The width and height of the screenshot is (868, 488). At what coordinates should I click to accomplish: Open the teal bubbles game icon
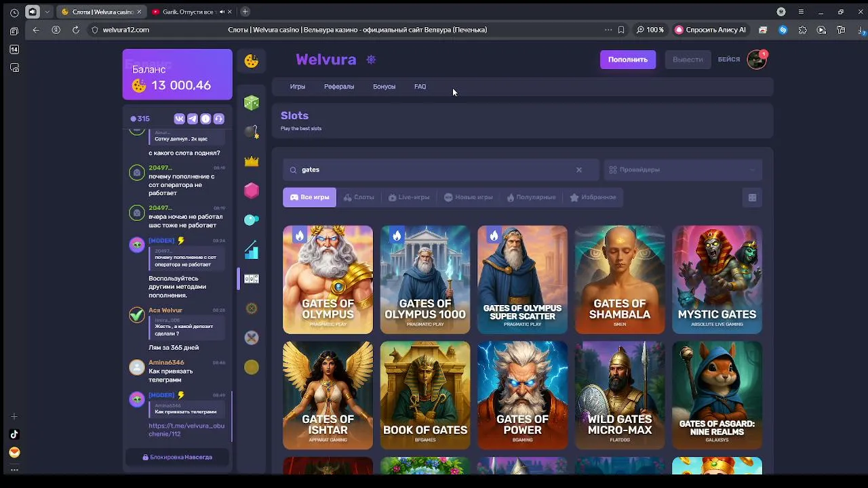(x=252, y=220)
